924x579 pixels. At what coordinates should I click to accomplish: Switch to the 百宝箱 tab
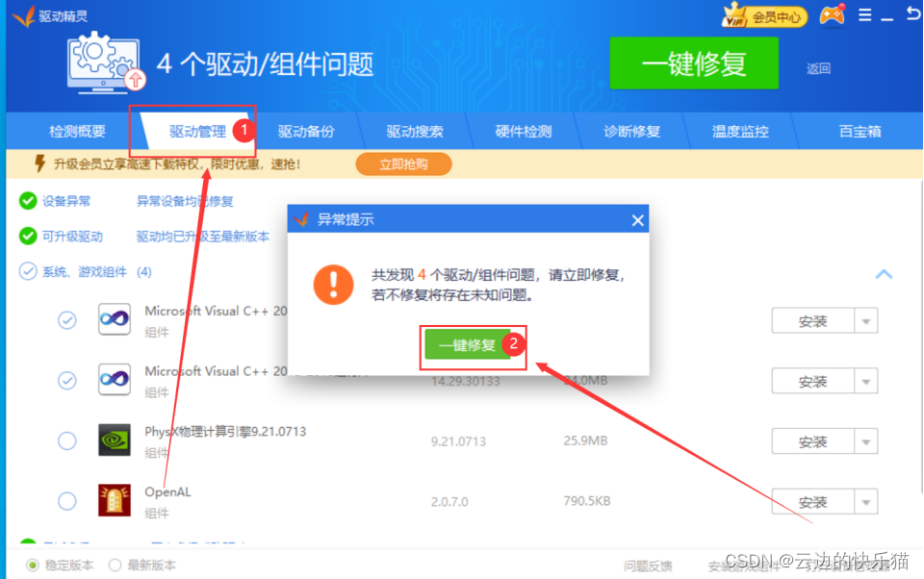860,132
